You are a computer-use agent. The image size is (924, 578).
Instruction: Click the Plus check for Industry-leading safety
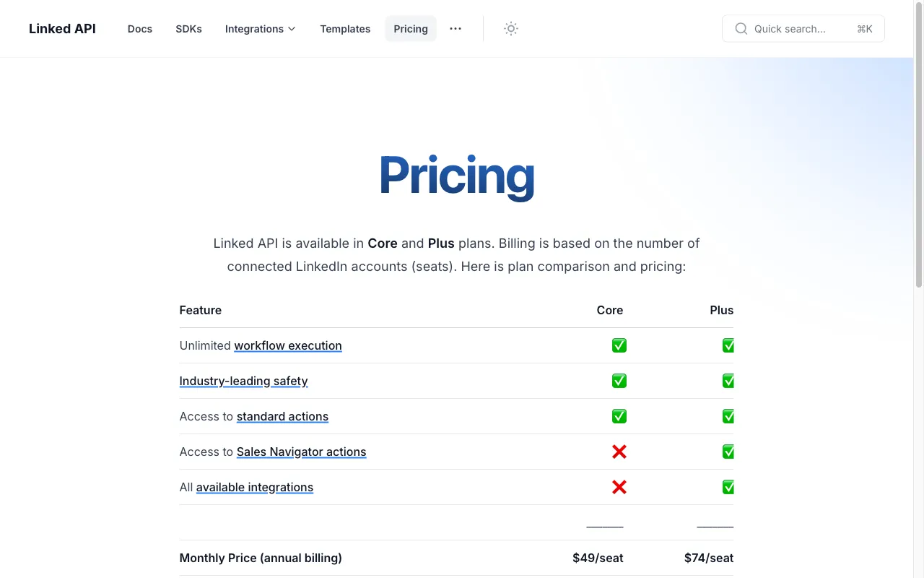point(728,381)
